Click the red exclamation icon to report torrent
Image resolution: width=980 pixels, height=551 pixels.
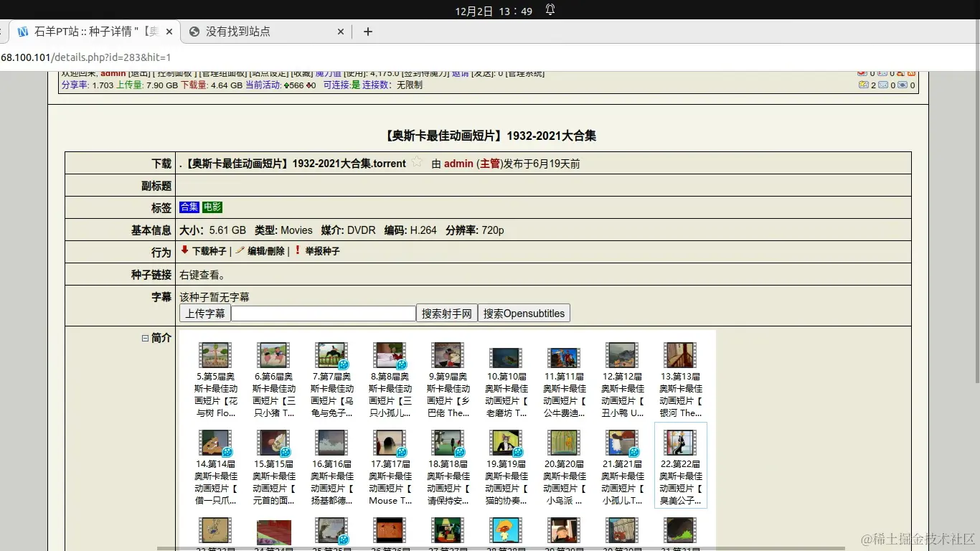(297, 251)
